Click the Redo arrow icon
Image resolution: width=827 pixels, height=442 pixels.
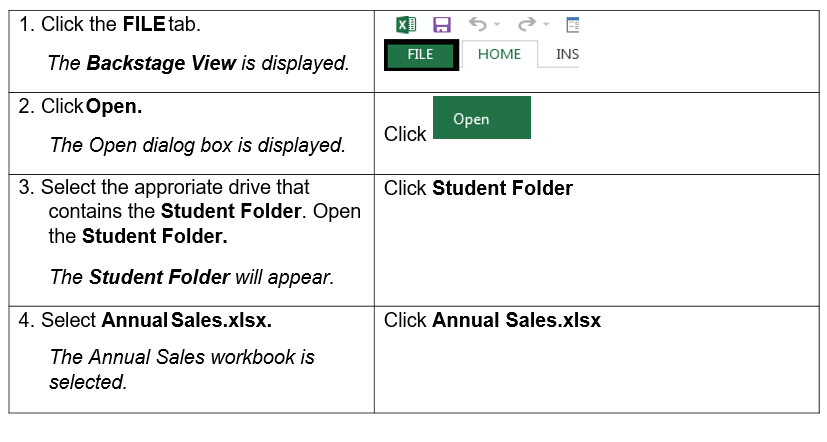click(525, 24)
